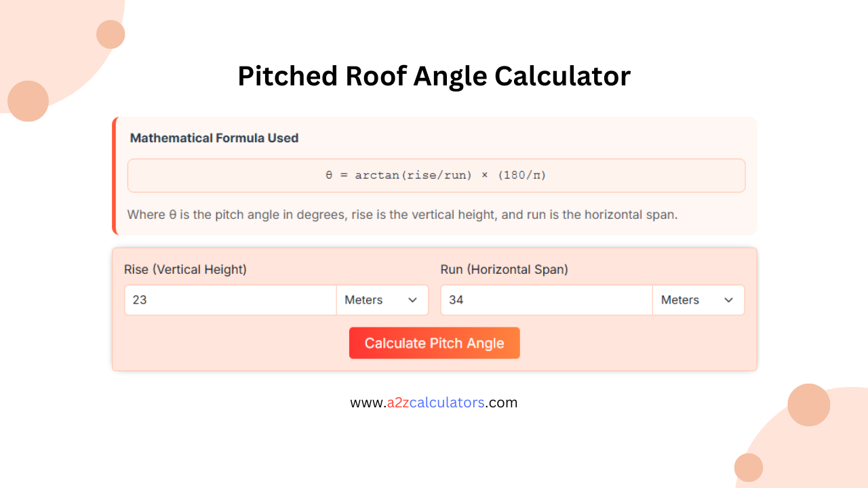The image size is (868, 488).
Task: Select the value 34 in Run field
Action: pos(456,300)
